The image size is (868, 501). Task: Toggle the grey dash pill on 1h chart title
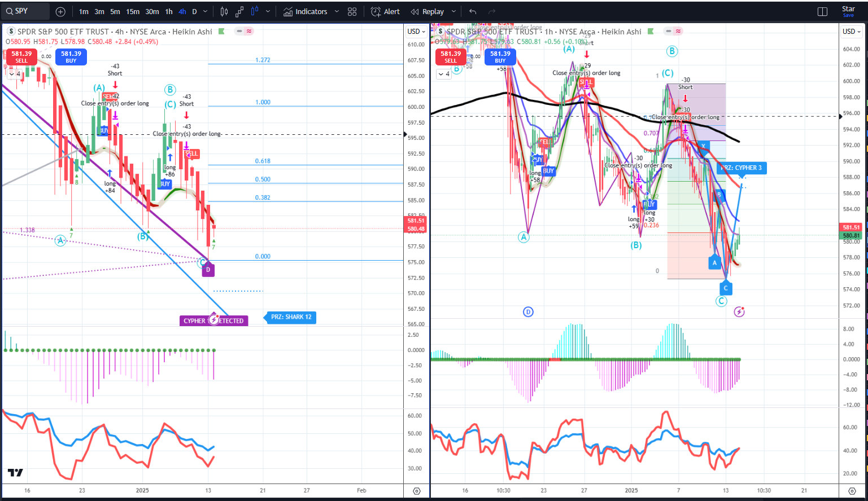click(669, 32)
